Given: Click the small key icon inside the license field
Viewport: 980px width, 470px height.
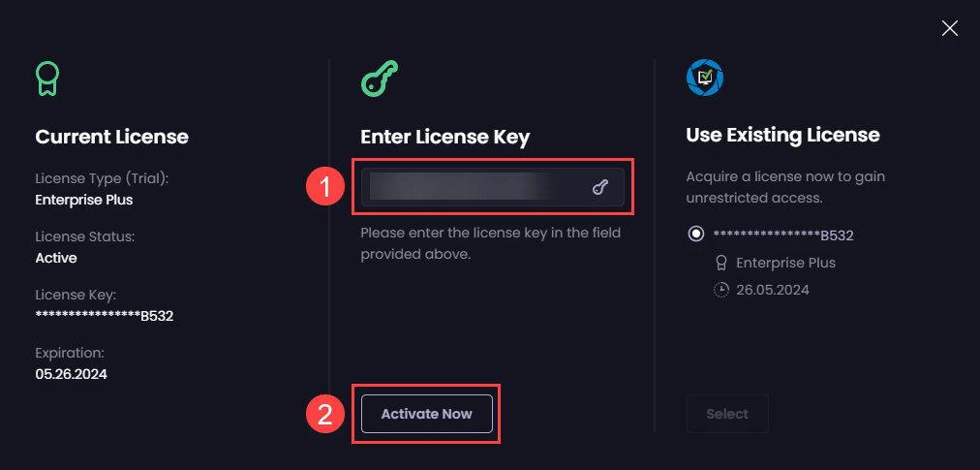Looking at the screenshot, I should tap(599, 188).
